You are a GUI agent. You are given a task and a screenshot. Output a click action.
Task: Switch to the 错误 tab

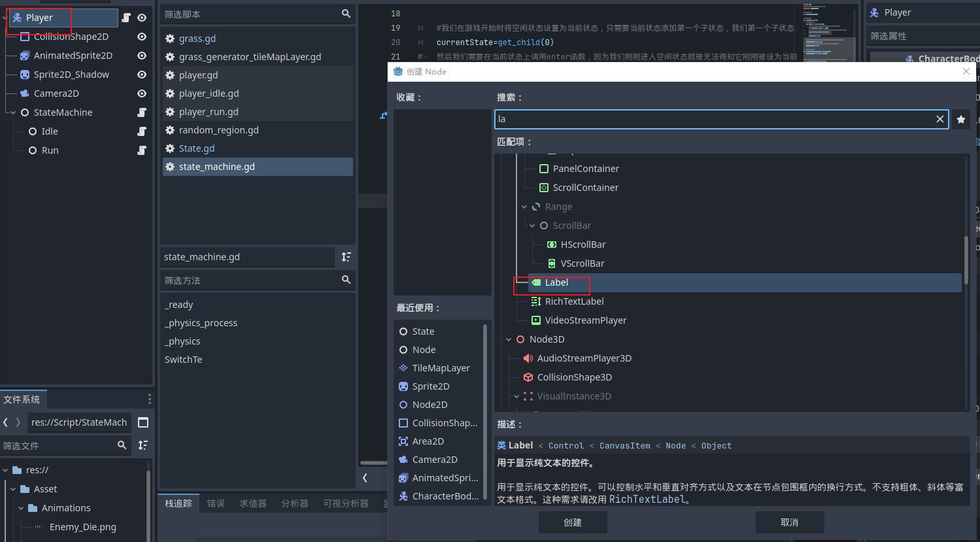(216, 503)
